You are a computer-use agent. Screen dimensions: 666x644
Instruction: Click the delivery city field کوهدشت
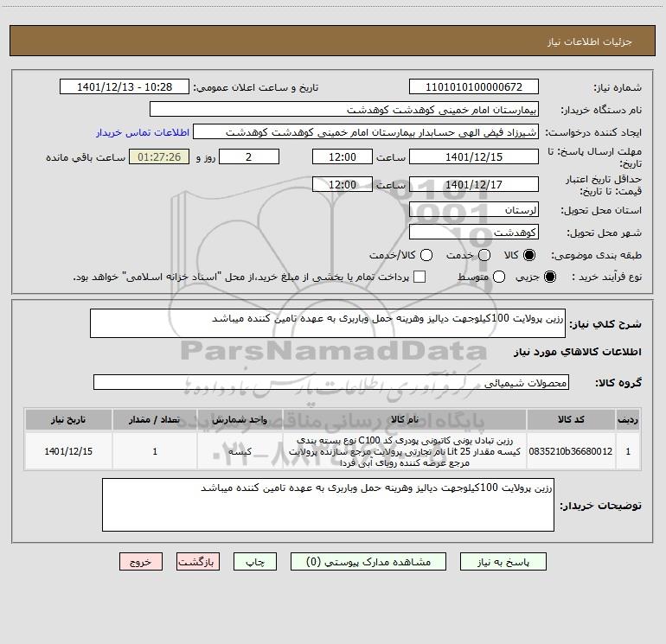click(x=474, y=232)
